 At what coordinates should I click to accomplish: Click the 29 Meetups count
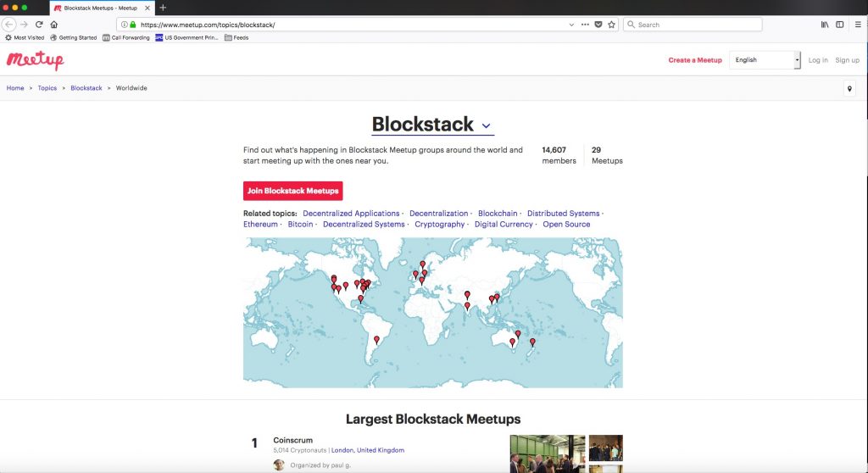(x=607, y=155)
